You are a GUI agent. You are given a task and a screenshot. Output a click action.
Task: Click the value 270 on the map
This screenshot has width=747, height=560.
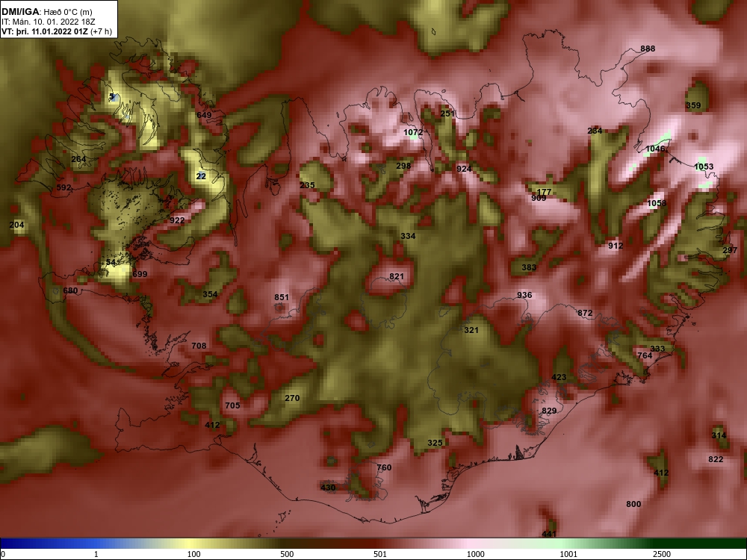pyautogui.click(x=292, y=398)
